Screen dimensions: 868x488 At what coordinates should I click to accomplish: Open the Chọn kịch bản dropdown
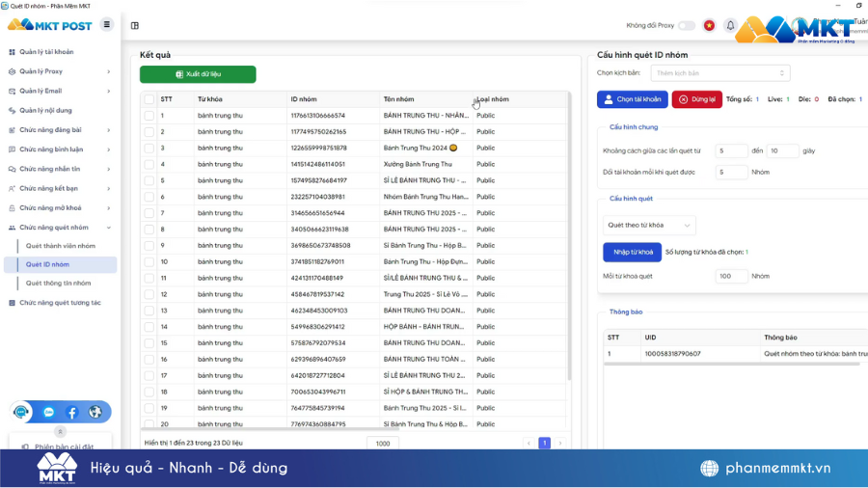(x=720, y=73)
